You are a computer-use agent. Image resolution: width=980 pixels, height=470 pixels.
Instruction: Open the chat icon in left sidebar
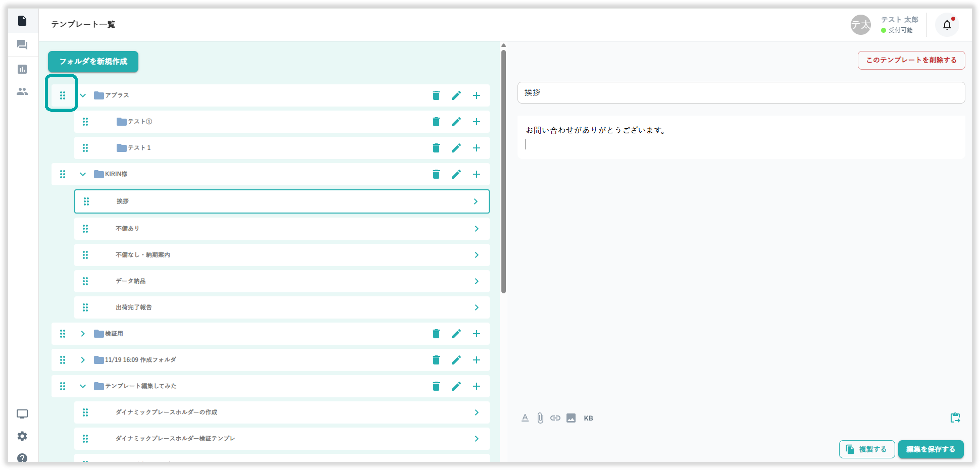tap(22, 45)
